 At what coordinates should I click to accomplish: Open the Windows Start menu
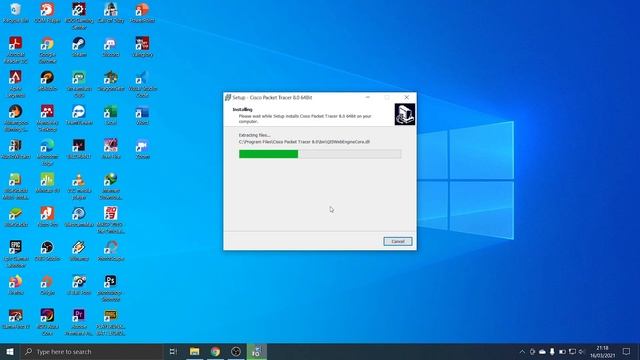(10, 351)
